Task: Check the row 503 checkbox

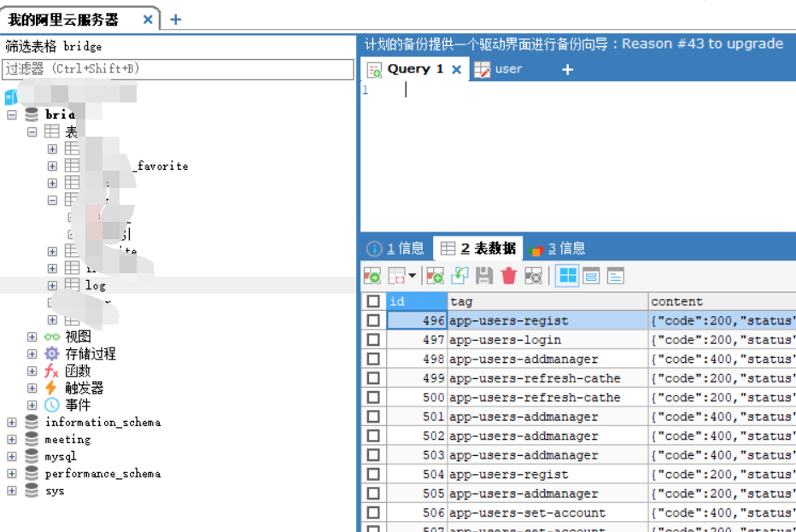Action: tap(373, 455)
